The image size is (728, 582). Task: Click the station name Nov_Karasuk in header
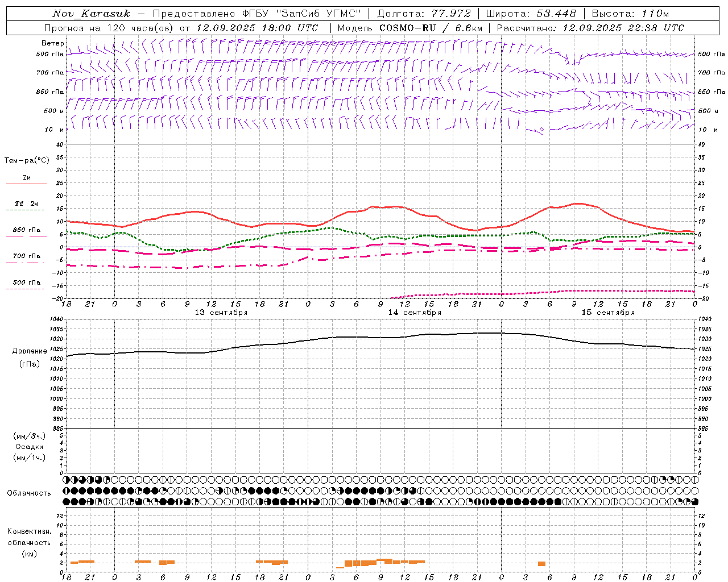click(91, 14)
